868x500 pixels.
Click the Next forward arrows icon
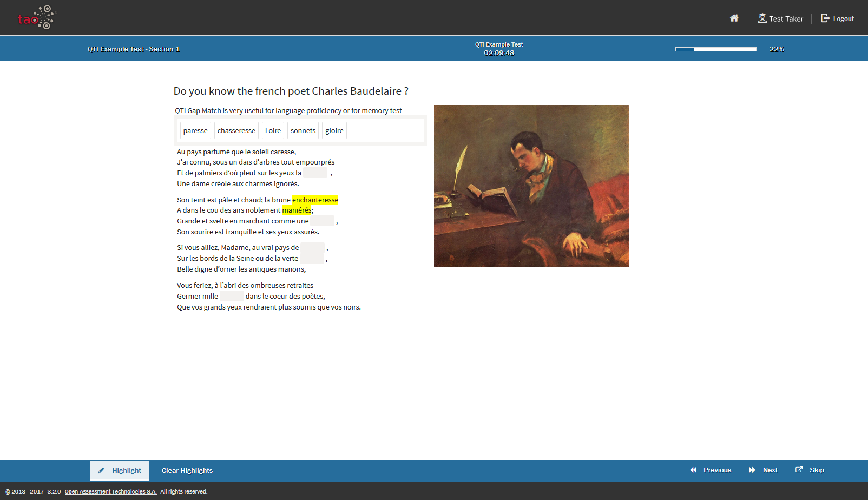752,470
